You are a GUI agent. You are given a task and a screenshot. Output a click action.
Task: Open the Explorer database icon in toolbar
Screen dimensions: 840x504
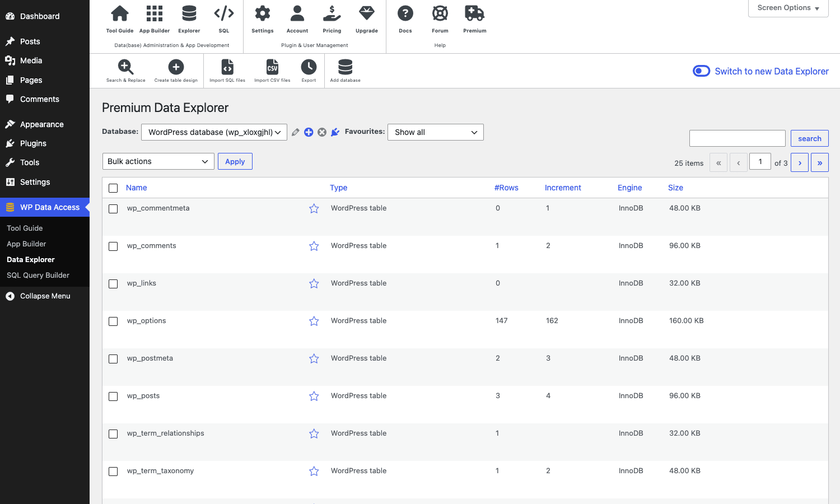click(x=189, y=13)
